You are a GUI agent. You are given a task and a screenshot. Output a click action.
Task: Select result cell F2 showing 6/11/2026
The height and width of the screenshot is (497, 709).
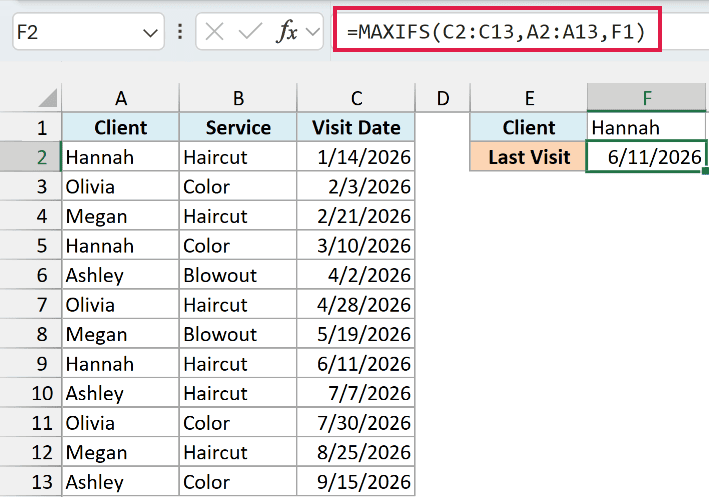(x=647, y=157)
